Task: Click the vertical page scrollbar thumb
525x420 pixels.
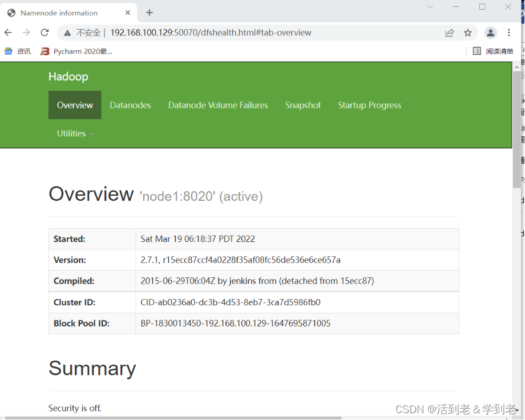Action: pos(516,129)
